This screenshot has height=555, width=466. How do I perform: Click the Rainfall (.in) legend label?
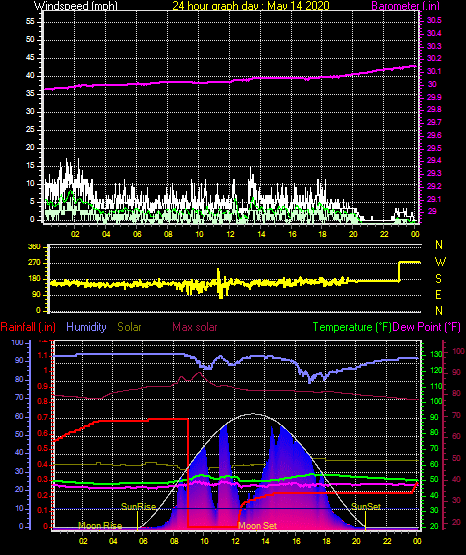click(x=28, y=327)
